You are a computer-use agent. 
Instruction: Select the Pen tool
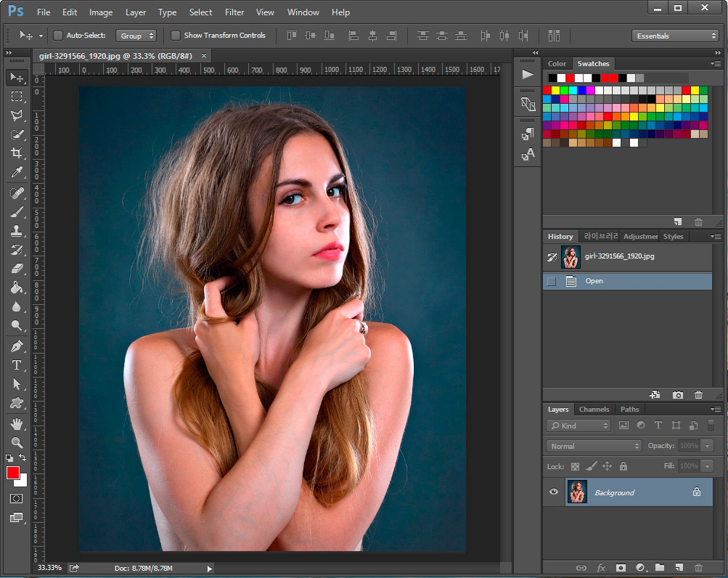point(16,346)
